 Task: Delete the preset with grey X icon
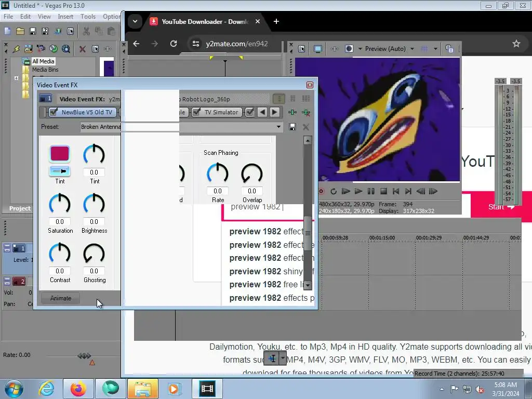pos(305,127)
